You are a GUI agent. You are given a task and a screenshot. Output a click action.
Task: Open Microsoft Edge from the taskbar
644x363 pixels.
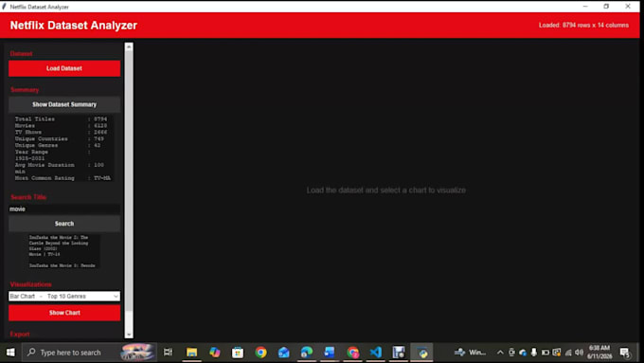[x=307, y=353]
